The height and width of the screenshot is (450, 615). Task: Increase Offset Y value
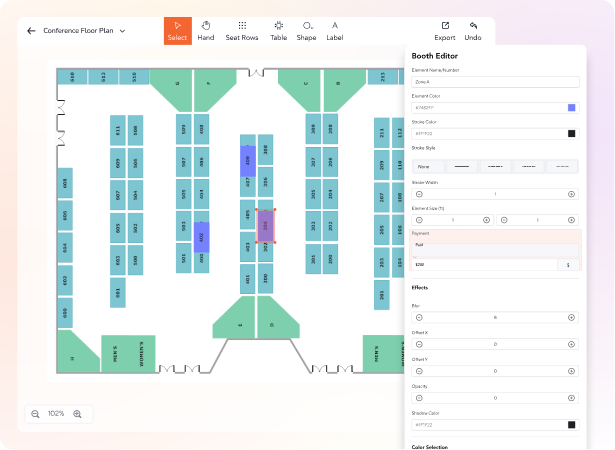[x=571, y=371]
